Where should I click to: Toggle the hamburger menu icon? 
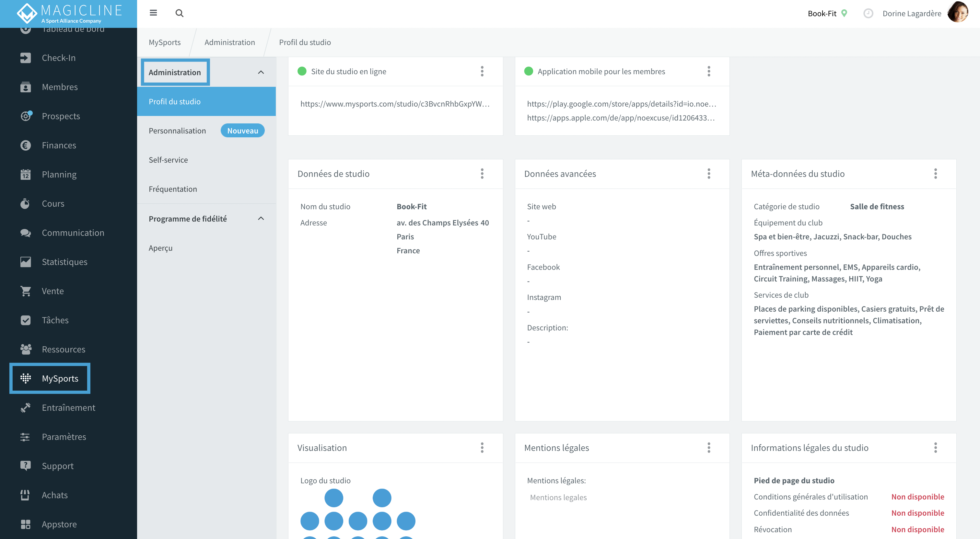pos(153,13)
